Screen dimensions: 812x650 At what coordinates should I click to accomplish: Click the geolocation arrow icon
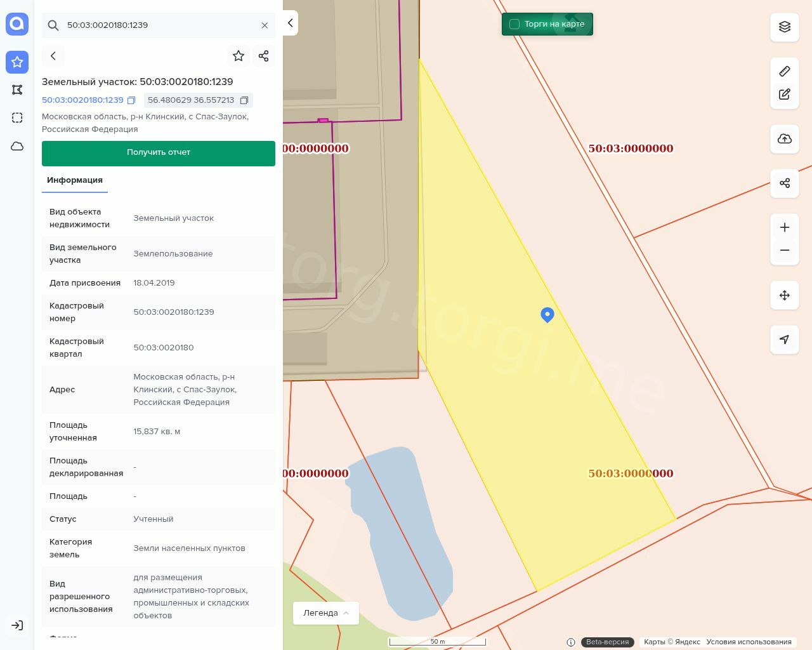click(784, 340)
